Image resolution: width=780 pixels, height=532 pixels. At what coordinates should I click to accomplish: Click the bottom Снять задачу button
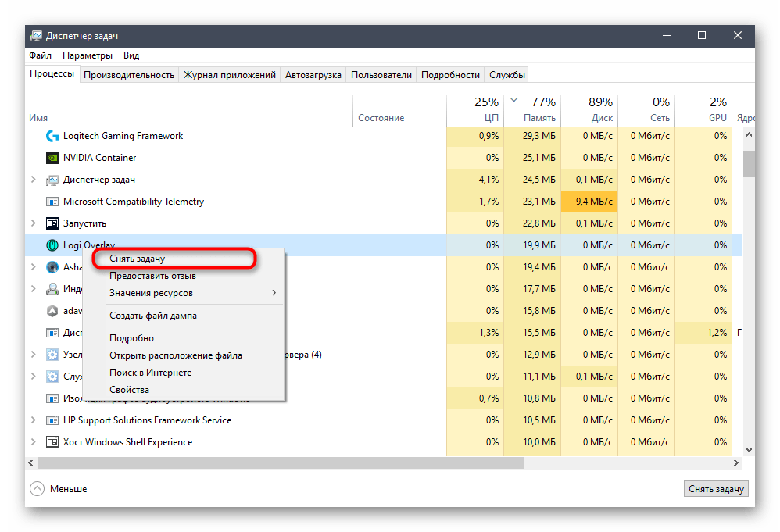coord(716,489)
